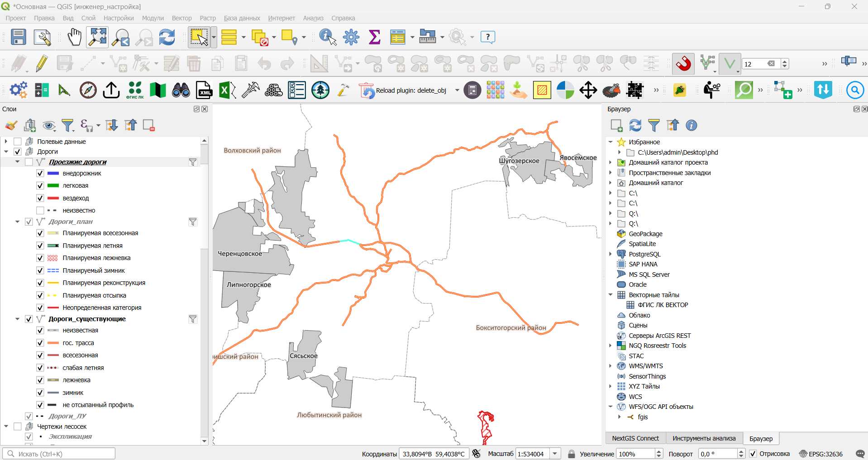Switch to the NextGIS Connect tab
This screenshot has height=460, width=868.
(635, 438)
